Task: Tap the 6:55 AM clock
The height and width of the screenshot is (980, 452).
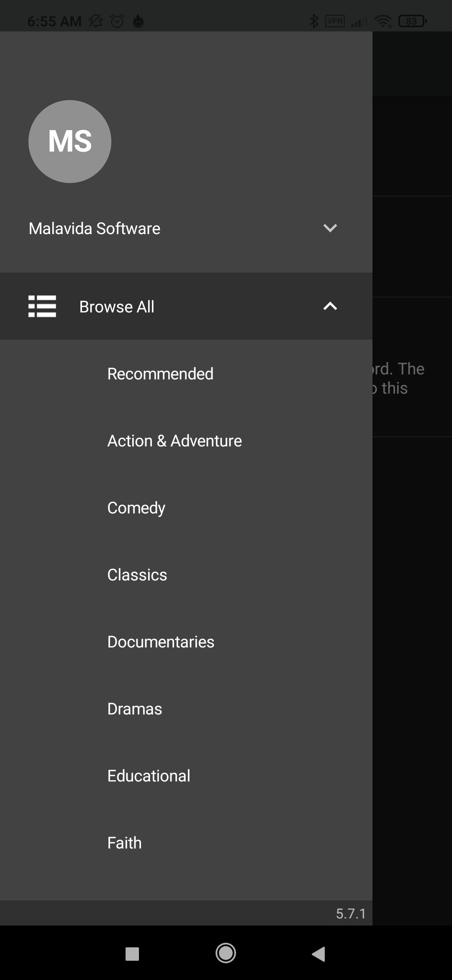Action: point(54,21)
